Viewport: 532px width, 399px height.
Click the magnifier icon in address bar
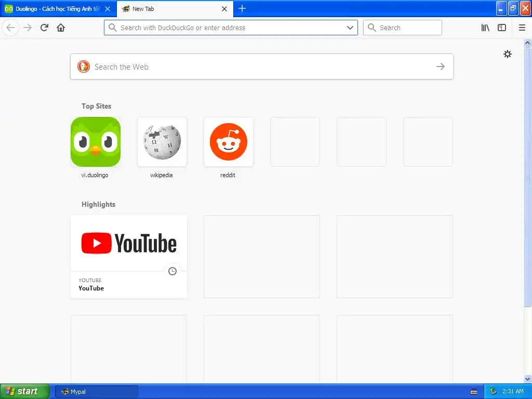[x=112, y=28]
